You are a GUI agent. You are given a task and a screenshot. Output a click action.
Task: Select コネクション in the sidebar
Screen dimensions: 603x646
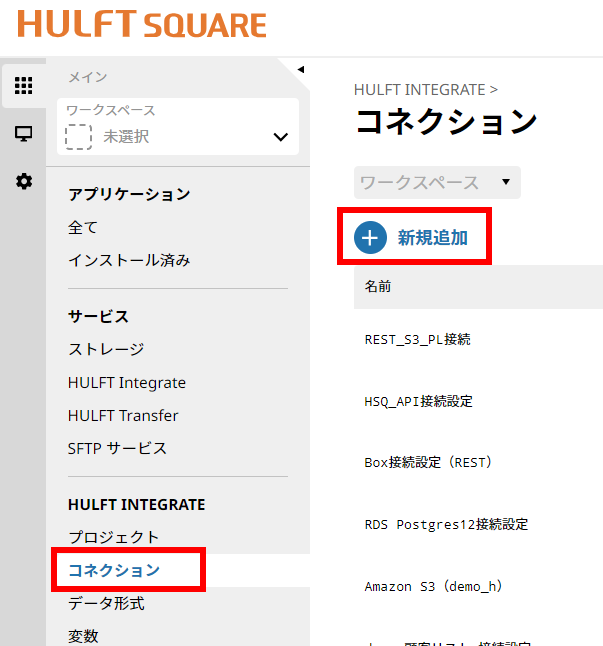114,570
